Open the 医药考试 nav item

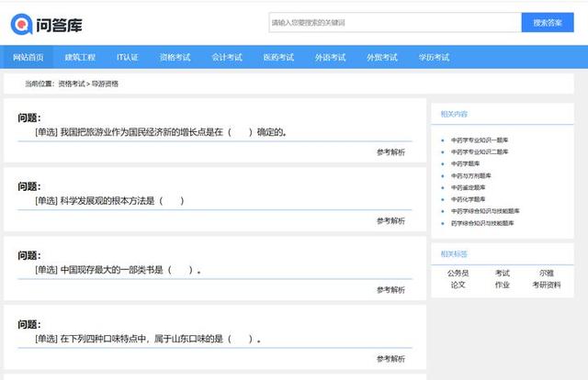[278, 57]
